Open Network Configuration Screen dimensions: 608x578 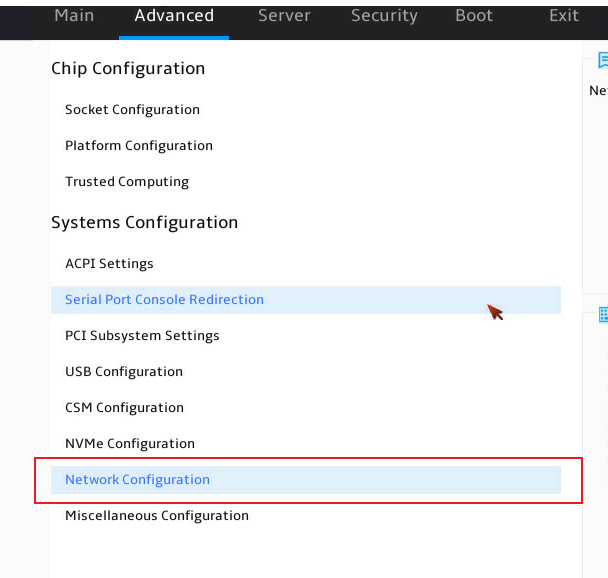306,480
